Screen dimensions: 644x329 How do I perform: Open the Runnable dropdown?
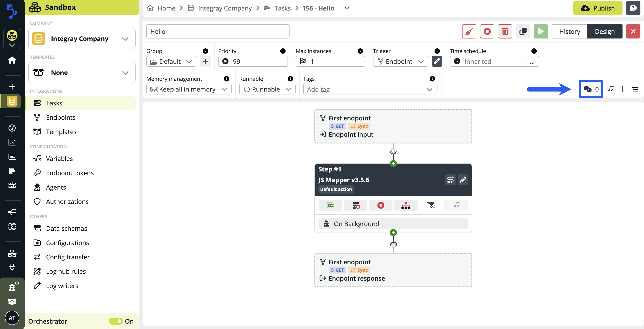(267, 89)
